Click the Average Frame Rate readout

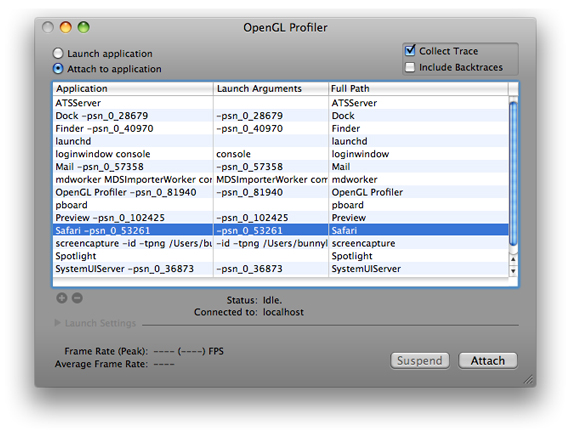point(115,364)
